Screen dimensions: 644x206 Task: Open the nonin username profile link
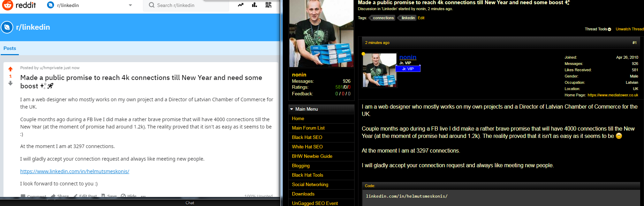coord(408,57)
